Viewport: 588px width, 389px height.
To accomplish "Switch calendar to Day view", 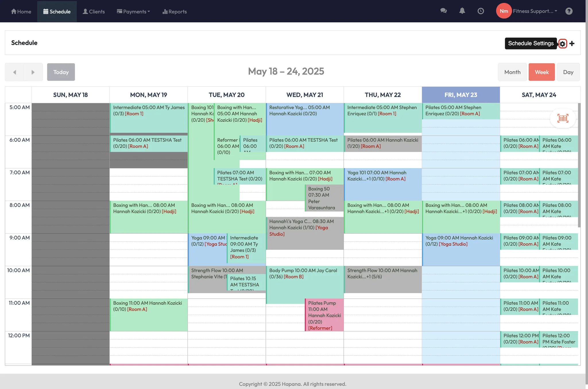I will click(x=568, y=72).
